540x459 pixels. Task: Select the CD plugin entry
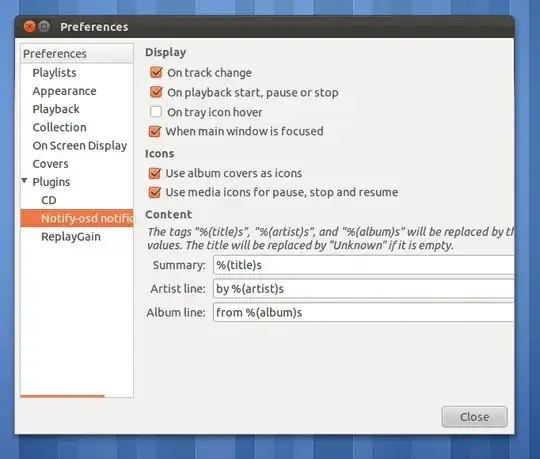pos(49,200)
